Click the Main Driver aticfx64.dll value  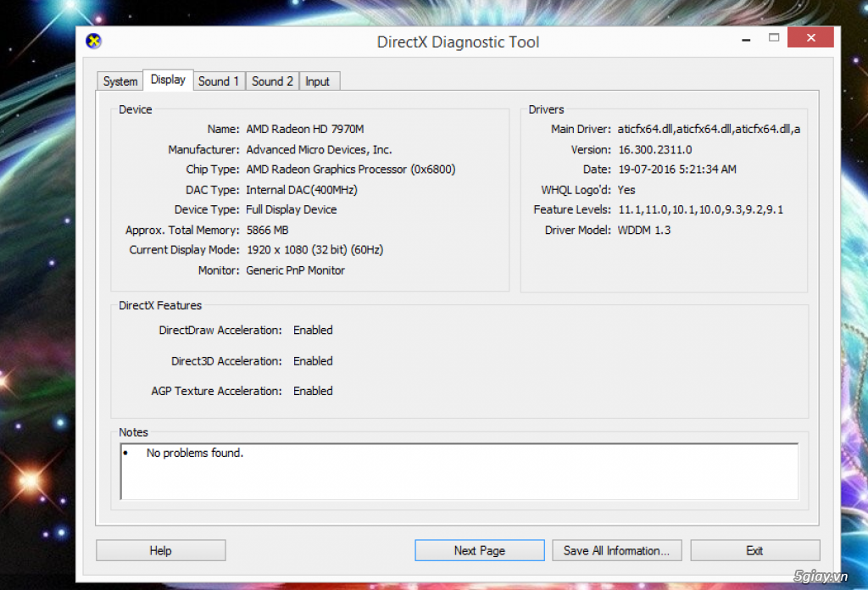coord(709,129)
